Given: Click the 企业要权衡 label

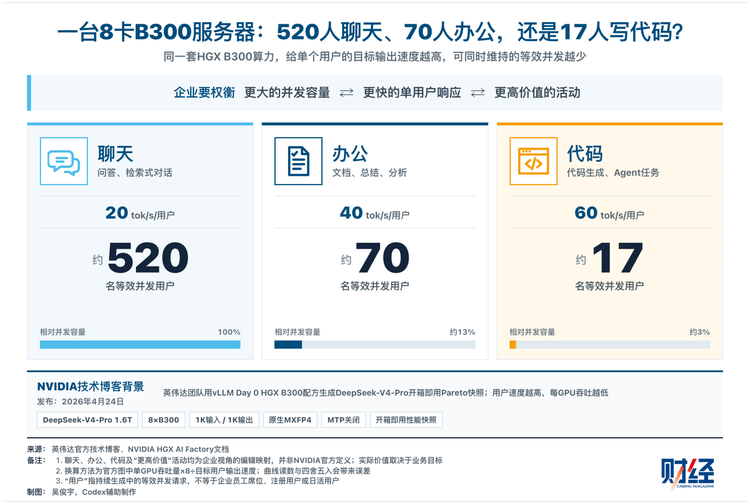Looking at the screenshot, I should 204,92.
